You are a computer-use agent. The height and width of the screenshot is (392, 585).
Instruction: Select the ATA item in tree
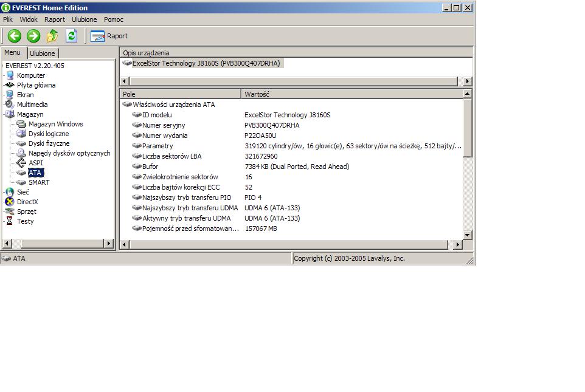point(36,173)
